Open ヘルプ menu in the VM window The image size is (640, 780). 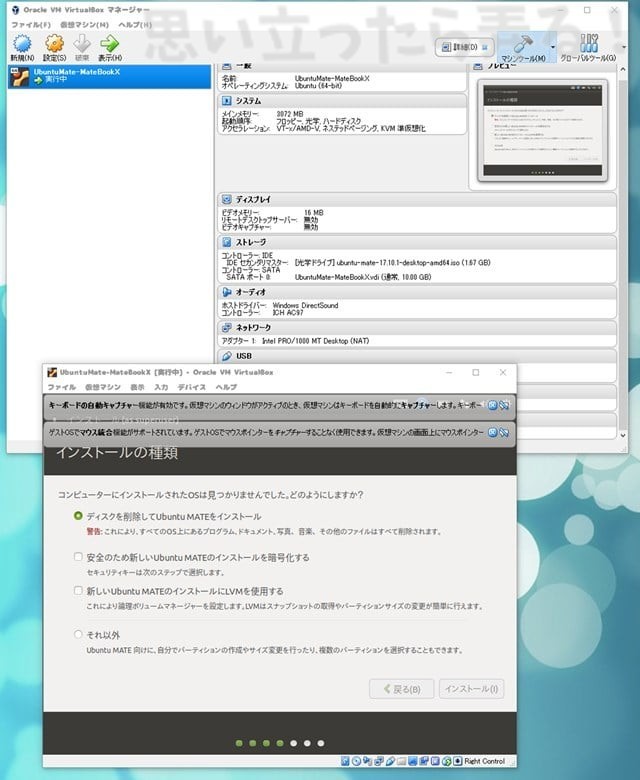tap(226, 387)
